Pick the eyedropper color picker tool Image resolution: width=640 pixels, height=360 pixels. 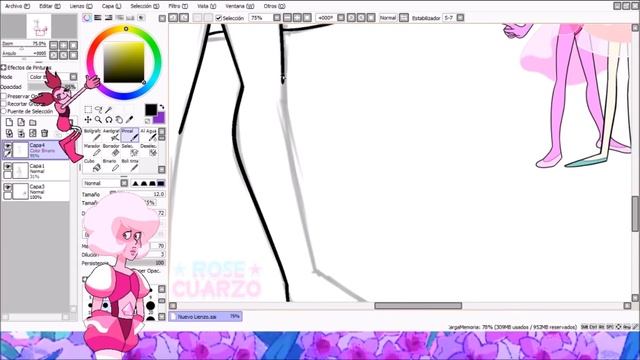pos(129,120)
